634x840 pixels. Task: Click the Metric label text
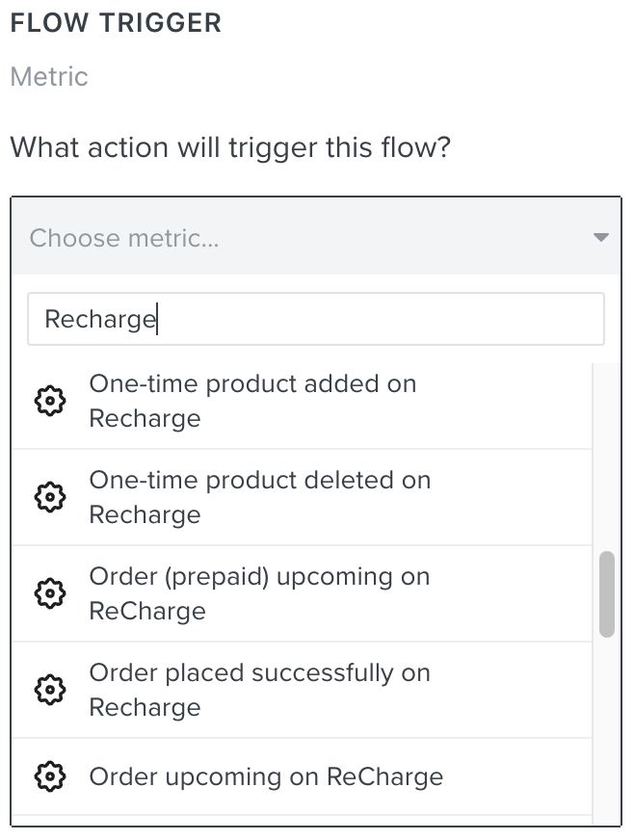coord(49,77)
